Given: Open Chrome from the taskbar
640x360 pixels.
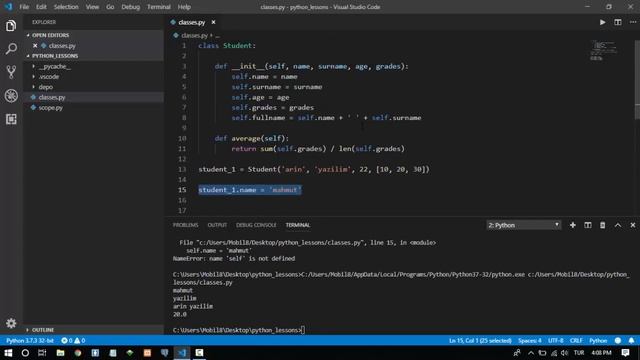Looking at the screenshot, I should point(78,353).
